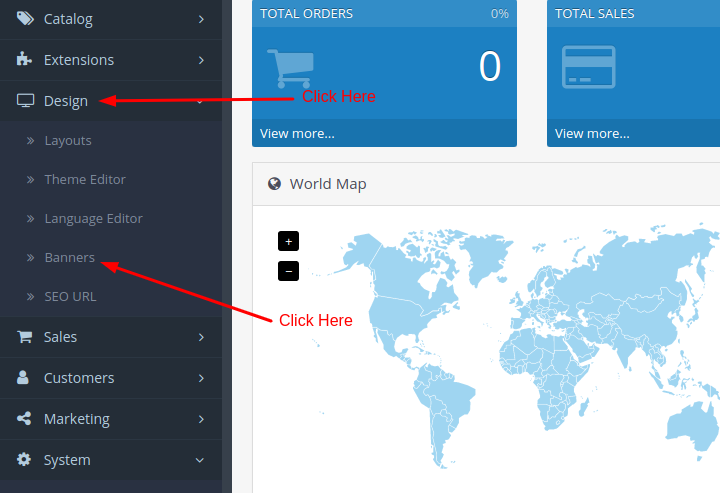Image resolution: width=720 pixels, height=493 pixels.
Task: Open the Theme Editor page
Action: pyautogui.click(x=85, y=179)
